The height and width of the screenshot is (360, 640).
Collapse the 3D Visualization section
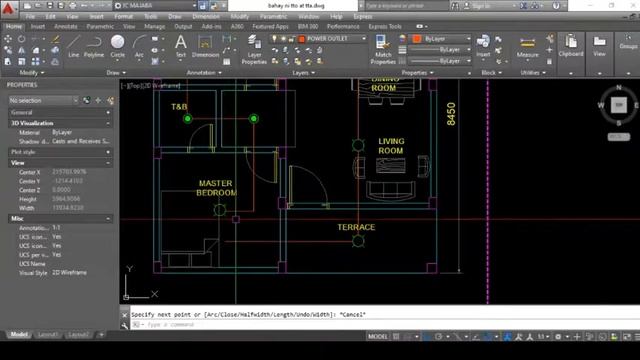point(108,123)
